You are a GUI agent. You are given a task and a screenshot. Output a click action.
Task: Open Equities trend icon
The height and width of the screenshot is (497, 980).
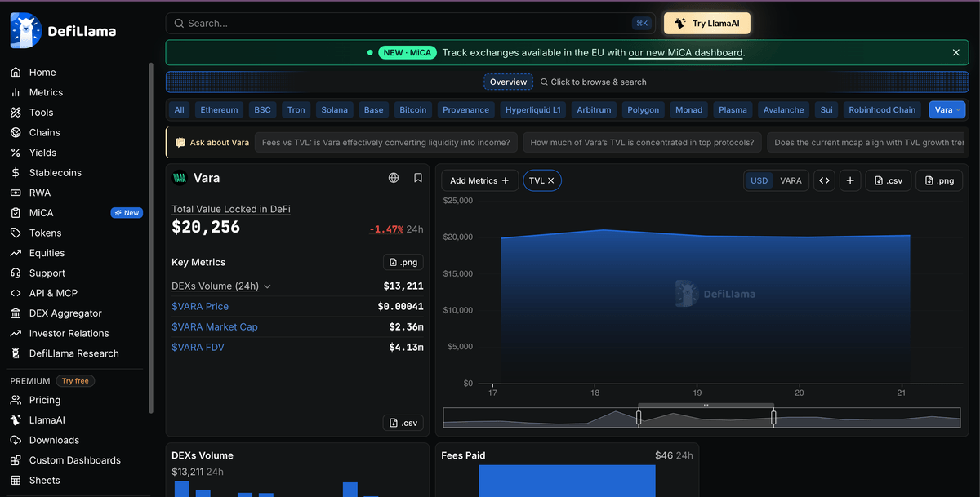tap(16, 253)
